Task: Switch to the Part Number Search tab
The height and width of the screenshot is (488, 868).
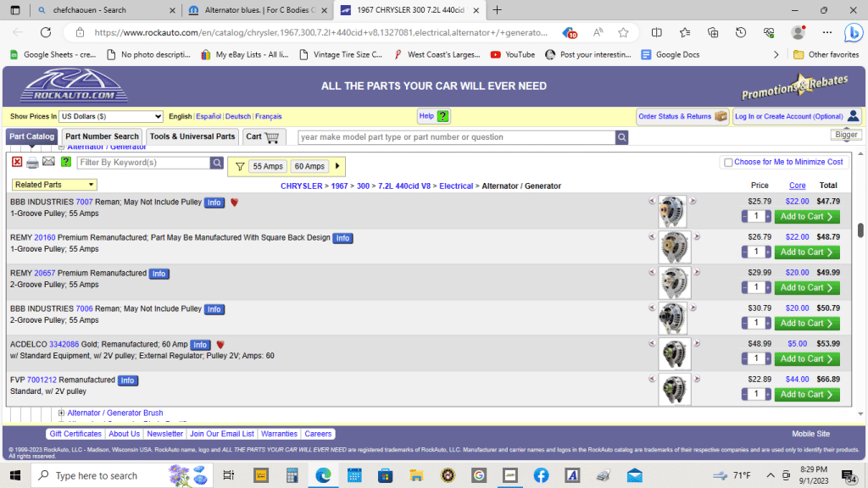Action: 102,136
